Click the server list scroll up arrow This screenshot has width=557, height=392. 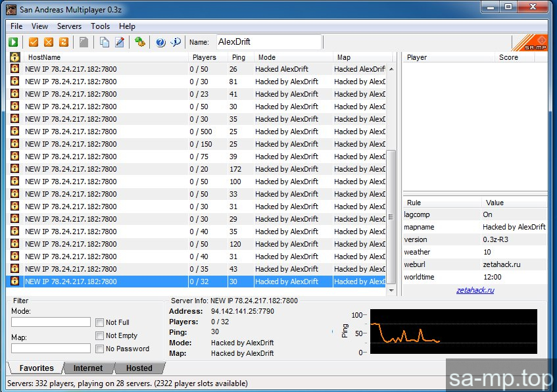(x=391, y=69)
